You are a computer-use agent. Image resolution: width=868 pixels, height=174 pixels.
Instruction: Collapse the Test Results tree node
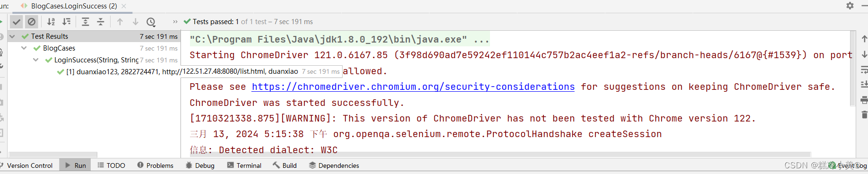pyautogui.click(x=12, y=36)
